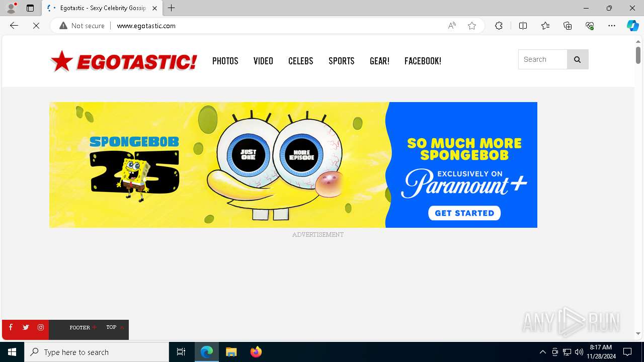644x362 pixels.
Task: Open Task View on the taskbar
Action: 181,352
